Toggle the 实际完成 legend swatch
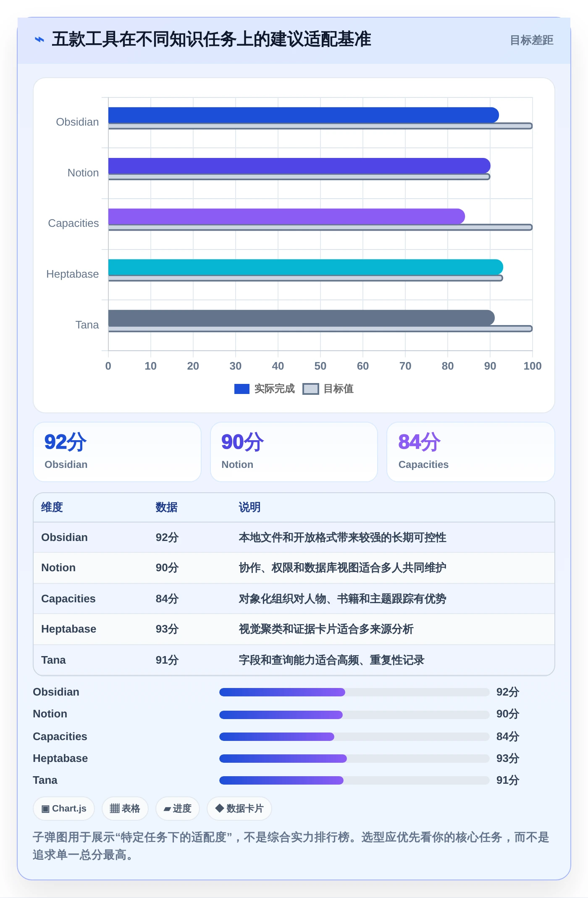The width and height of the screenshot is (588, 898). click(241, 389)
